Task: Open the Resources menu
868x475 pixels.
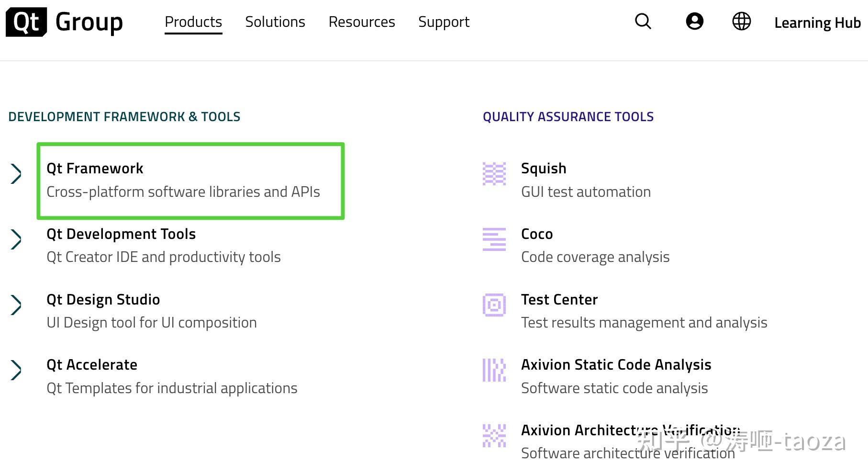Action: tap(362, 22)
